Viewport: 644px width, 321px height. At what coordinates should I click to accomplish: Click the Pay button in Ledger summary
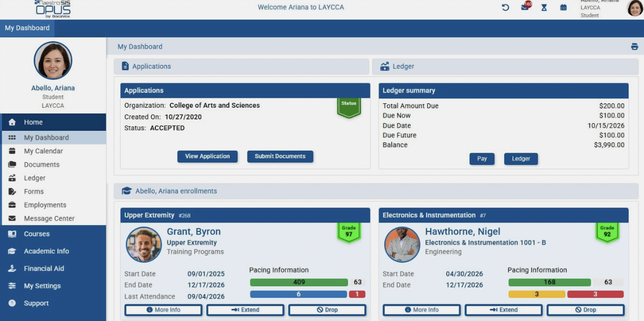click(x=482, y=159)
